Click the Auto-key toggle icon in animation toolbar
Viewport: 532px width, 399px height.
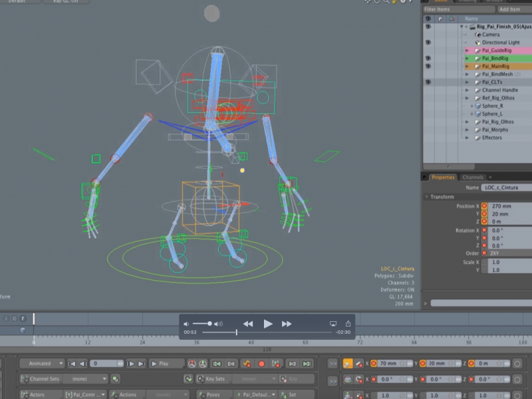click(x=245, y=363)
